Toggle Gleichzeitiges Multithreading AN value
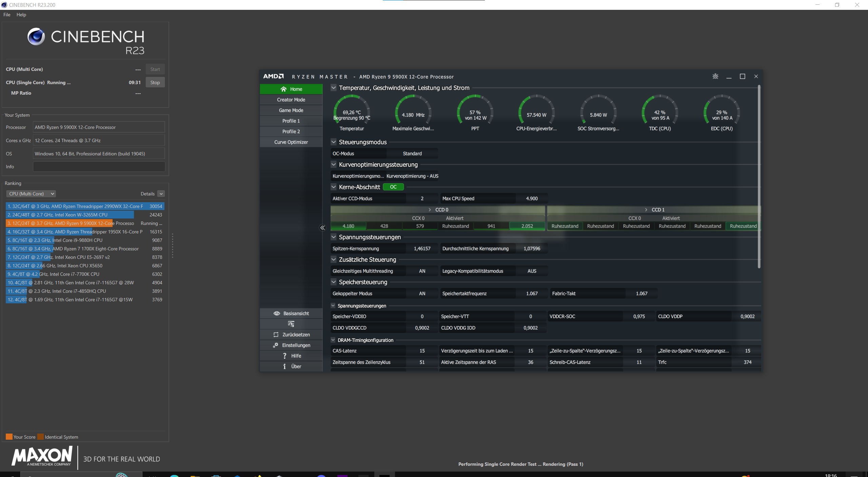The width and height of the screenshot is (868, 477). (x=422, y=271)
